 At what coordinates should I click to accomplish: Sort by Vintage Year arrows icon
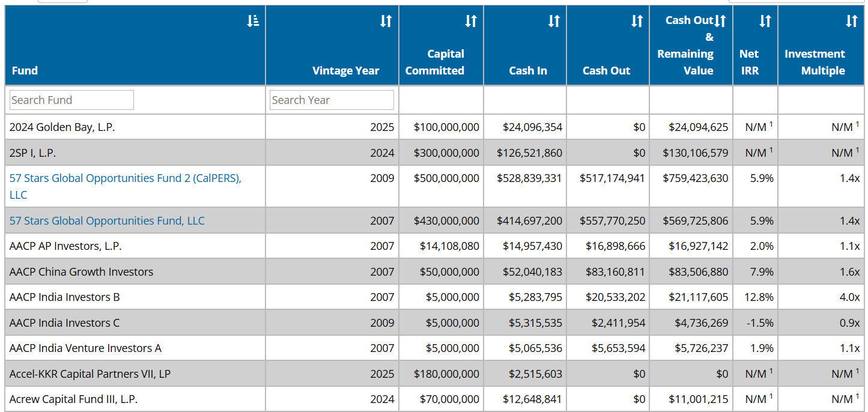(x=386, y=21)
